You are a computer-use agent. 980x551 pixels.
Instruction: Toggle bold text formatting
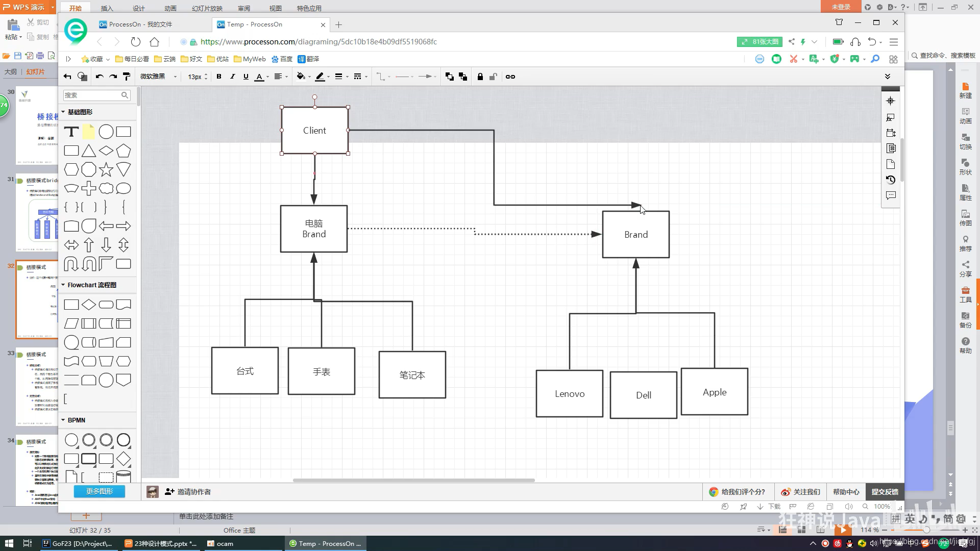[219, 77]
